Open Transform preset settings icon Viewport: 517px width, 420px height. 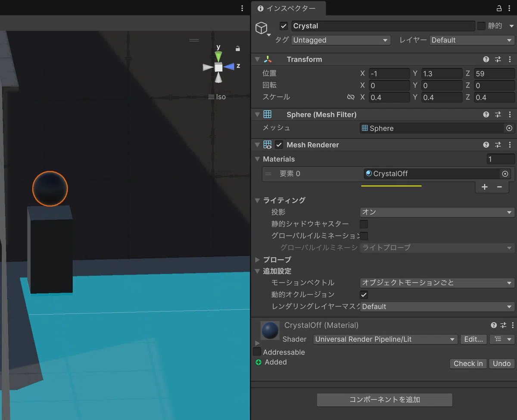coord(498,59)
